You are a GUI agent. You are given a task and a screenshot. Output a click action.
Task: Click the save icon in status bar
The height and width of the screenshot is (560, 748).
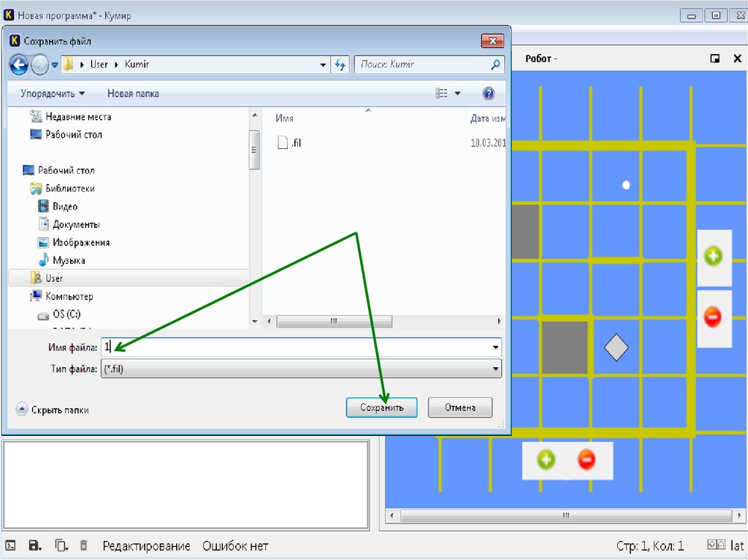(x=35, y=545)
